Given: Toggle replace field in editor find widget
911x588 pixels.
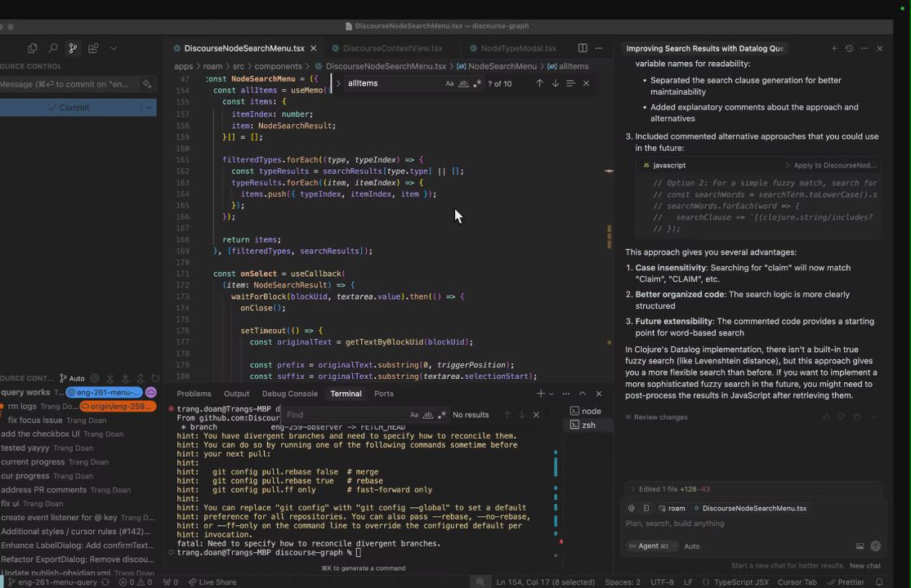Looking at the screenshot, I should pyautogui.click(x=338, y=83).
